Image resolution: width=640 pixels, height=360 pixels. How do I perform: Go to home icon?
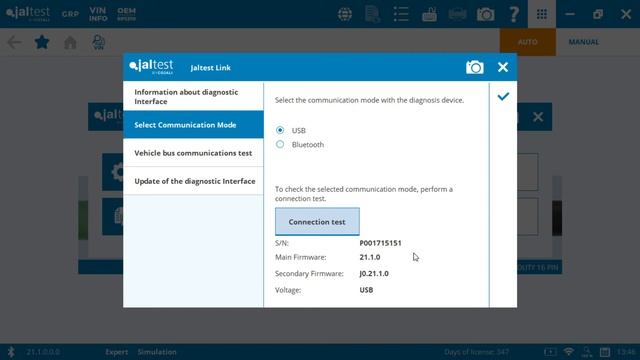pyautogui.click(x=70, y=42)
